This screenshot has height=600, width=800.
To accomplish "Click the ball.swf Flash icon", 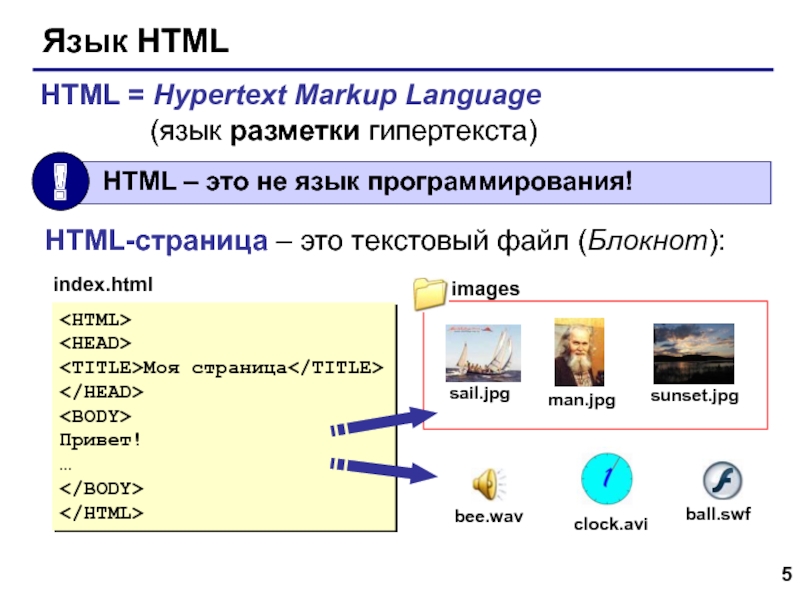I will coord(718,481).
